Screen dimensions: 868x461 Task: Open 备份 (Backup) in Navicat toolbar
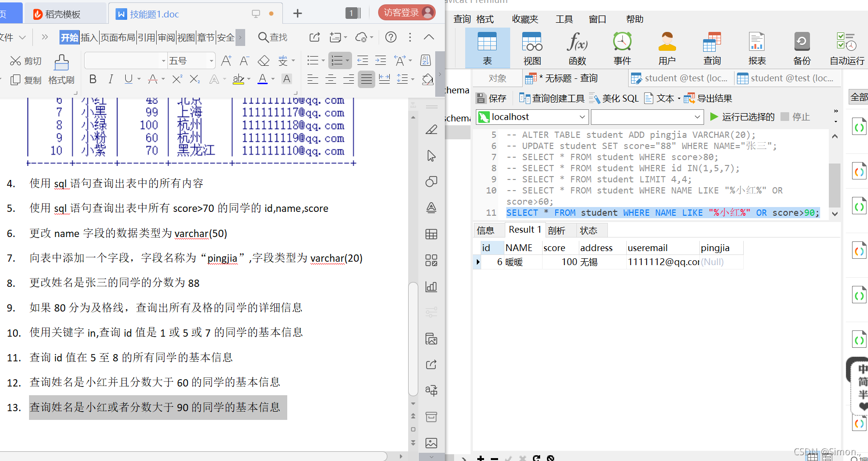tap(802, 48)
